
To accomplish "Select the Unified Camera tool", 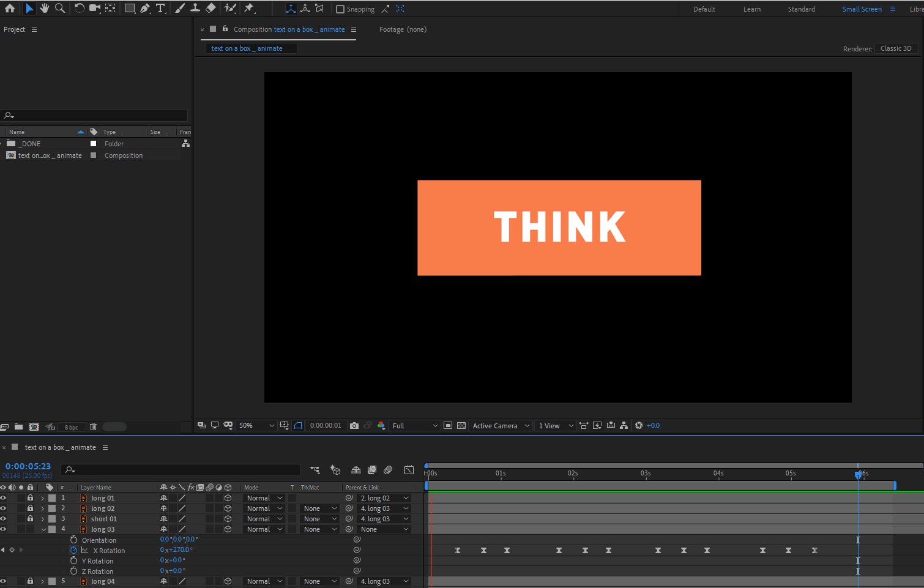I will coord(95,9).
